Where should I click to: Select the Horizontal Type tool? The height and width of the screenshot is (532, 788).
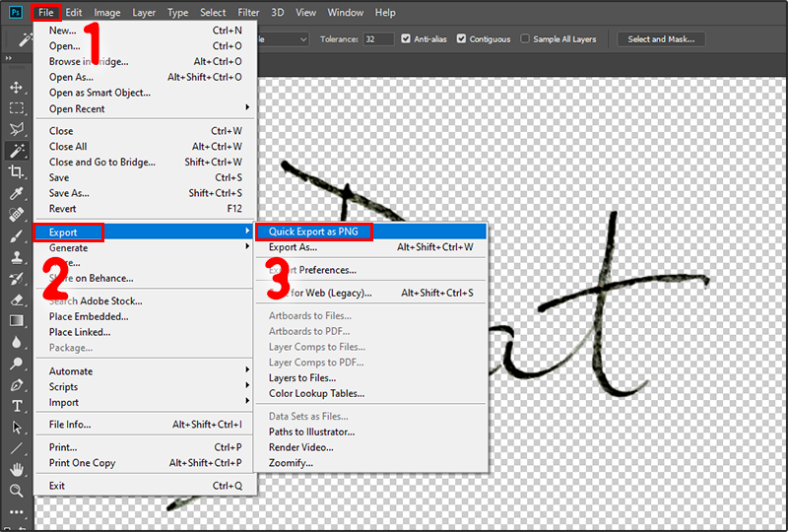tap(16, 406)
